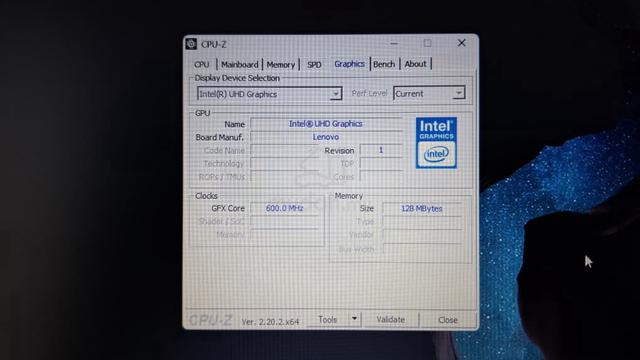Switch to the CPU tab
Screen dimensions: 640x360
click(202, 64)
